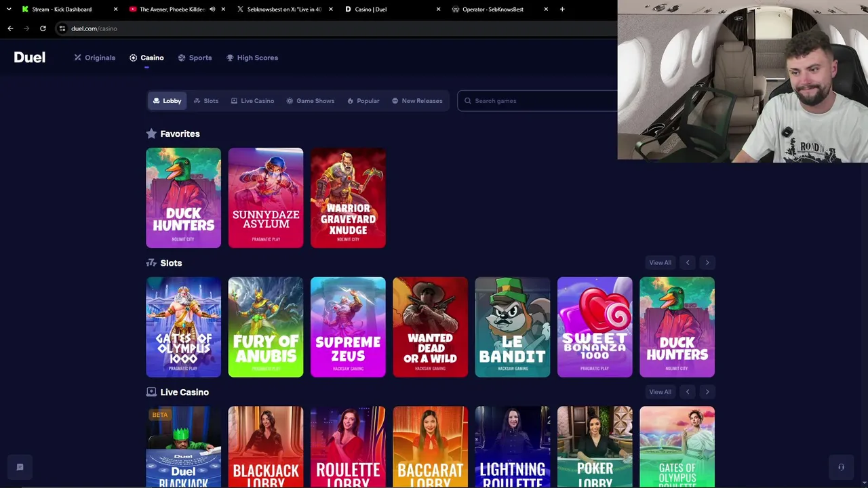Open the Duel logo home link
The image size is (868, 488).
(30, 58)
